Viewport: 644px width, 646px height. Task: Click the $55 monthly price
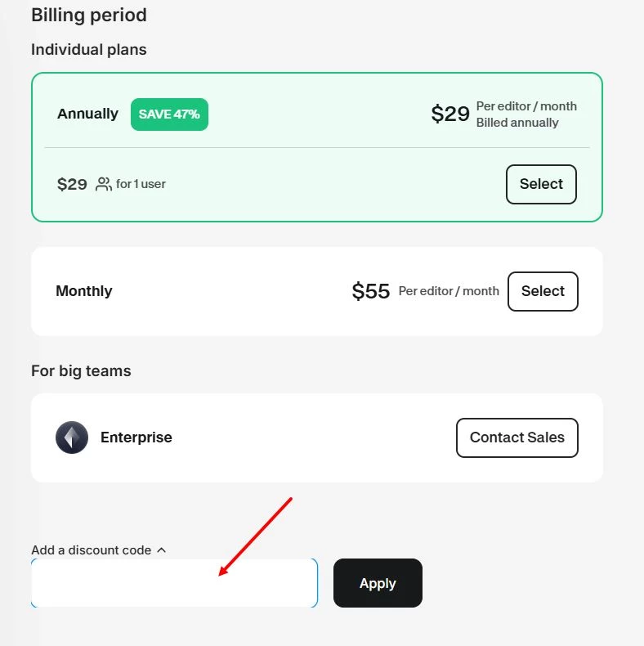371,291
